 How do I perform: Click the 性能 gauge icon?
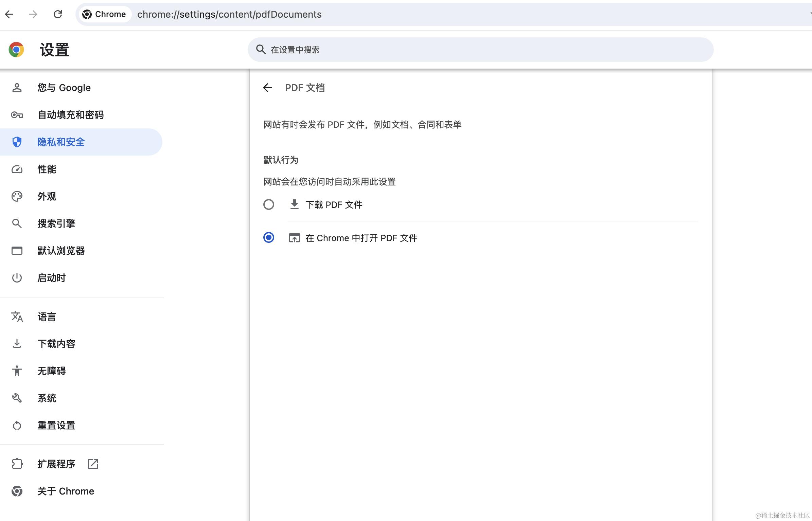tap(17, 169)
